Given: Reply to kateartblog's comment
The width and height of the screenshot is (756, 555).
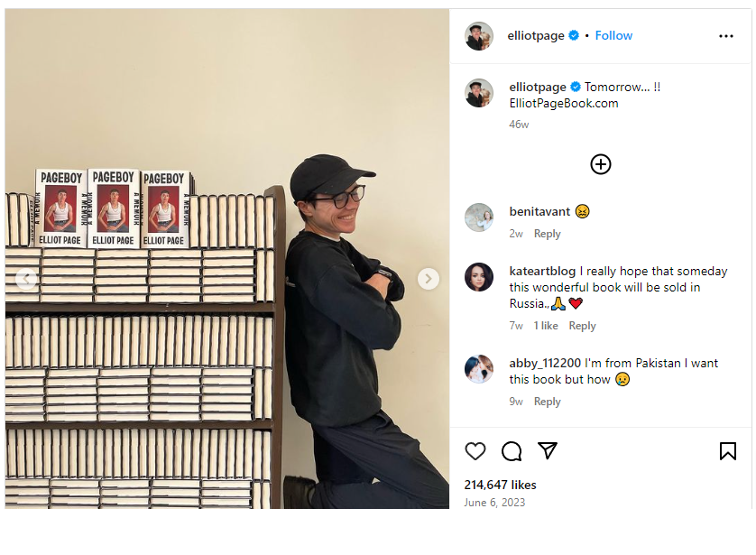Looking at the screenshot, I should [x=582, y=326].
